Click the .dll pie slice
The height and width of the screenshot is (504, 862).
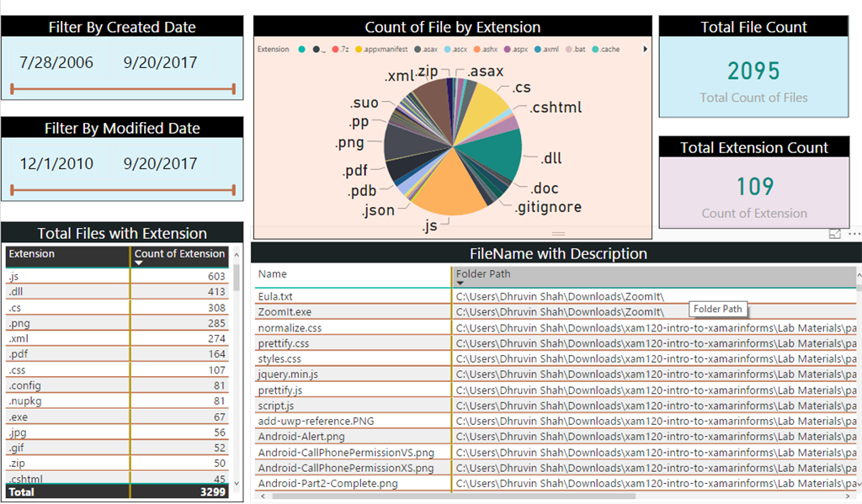click(493, 153)
